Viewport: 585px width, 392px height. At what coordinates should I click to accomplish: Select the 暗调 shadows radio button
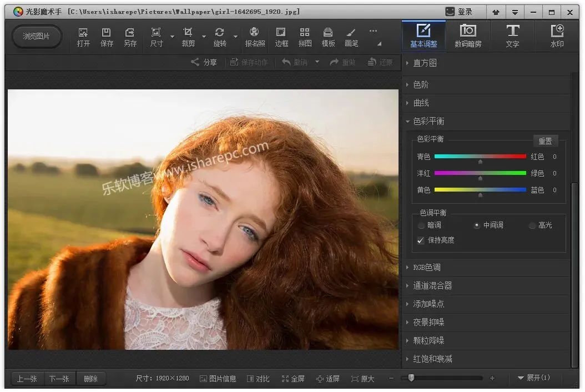coord(421,225)
